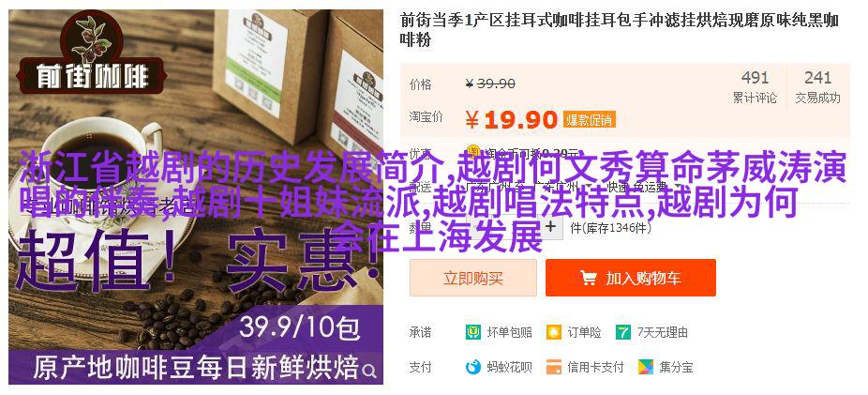Open the 491 累计评论 reviews link

756,87
